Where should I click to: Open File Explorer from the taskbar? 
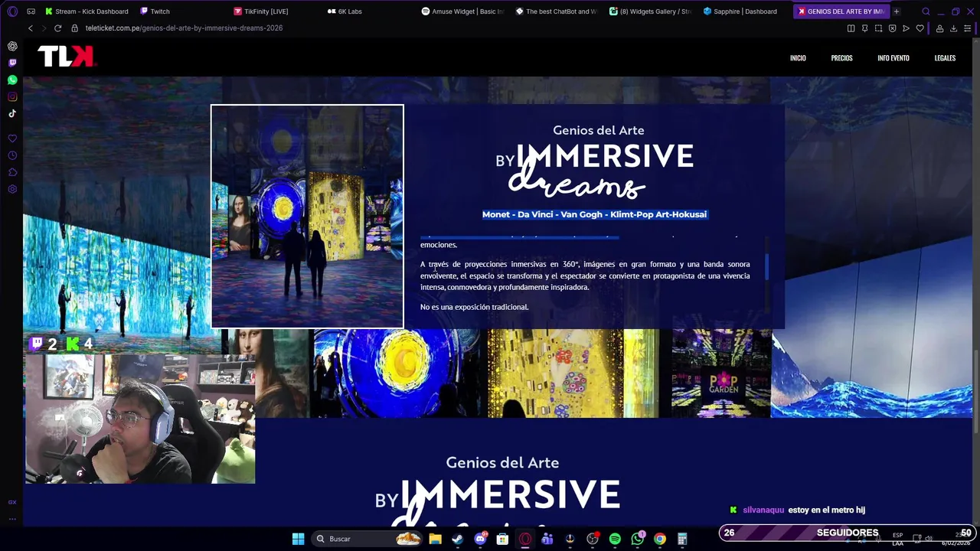tap(435, 539)
